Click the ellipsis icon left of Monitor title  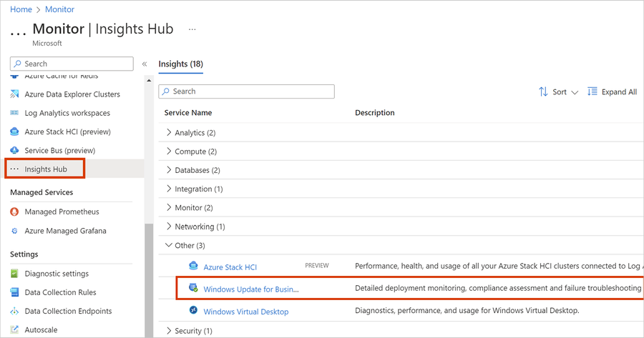18,34
